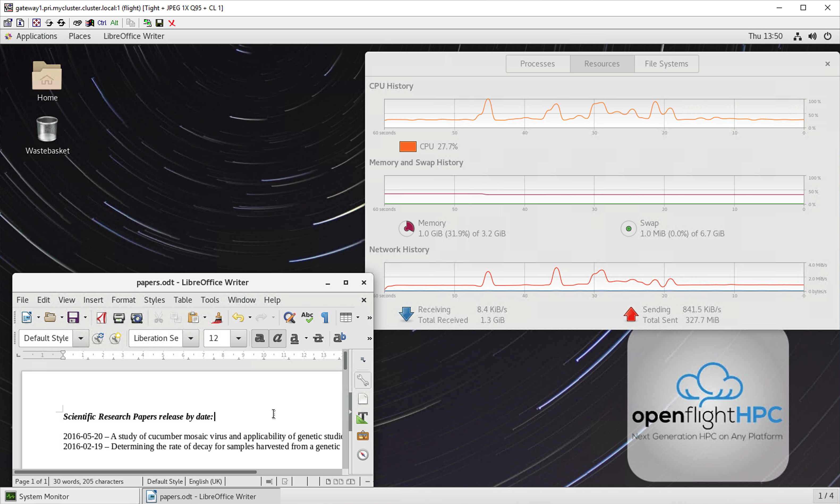The width and height of the screenshot is (840, 504).
Task: Open System Monitor from the taskbar
Action: [44, 496]
